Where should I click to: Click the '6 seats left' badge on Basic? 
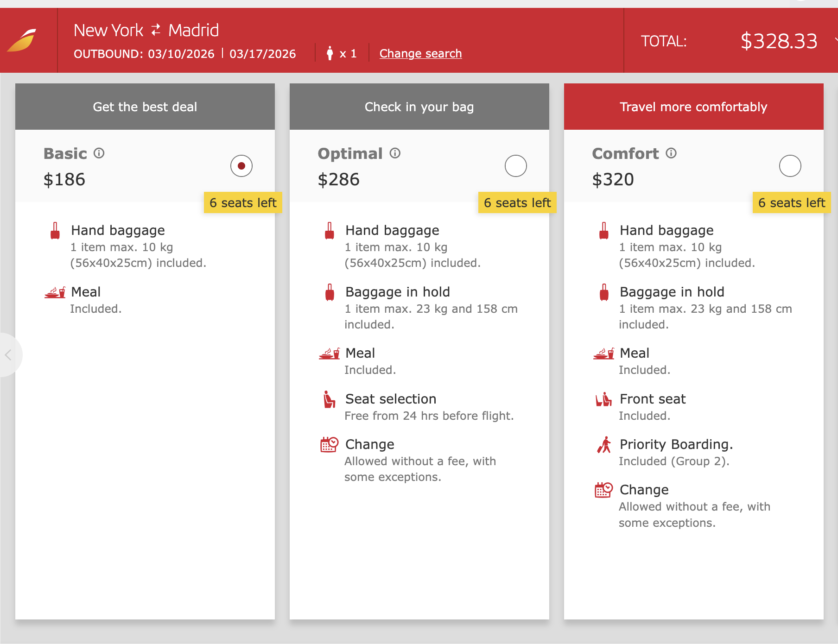pyautogui.click(x=243, y=202)
